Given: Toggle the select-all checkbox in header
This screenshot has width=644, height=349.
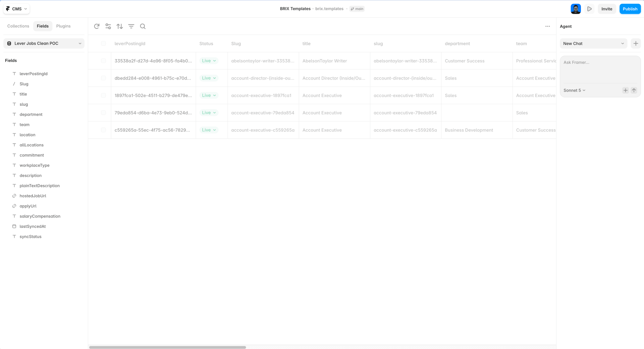Looking at the screenshot, I should point(103,43).
